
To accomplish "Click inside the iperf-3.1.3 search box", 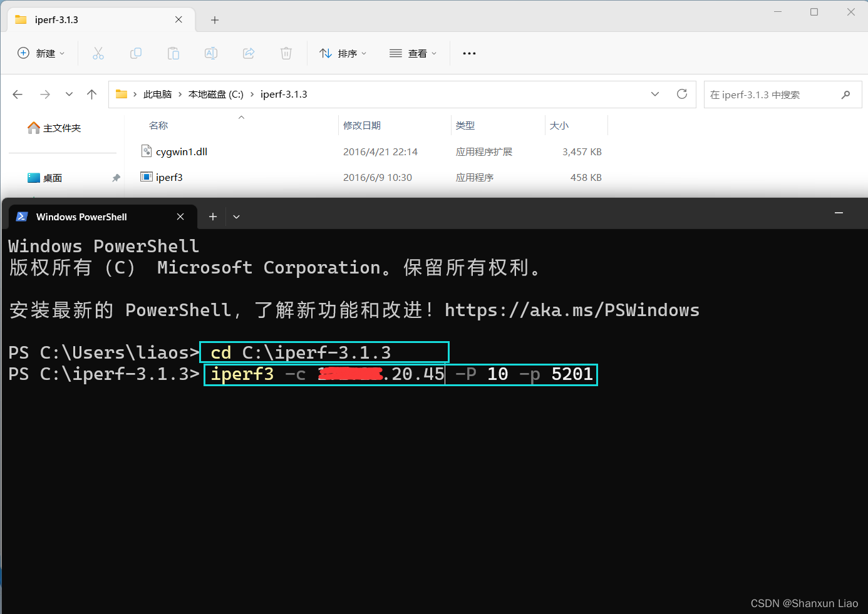I will coord(777,94).
